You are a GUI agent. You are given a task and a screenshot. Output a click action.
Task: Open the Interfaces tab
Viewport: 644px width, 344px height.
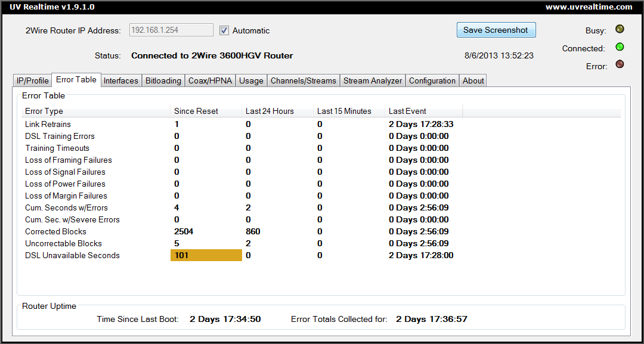(120, 80)
